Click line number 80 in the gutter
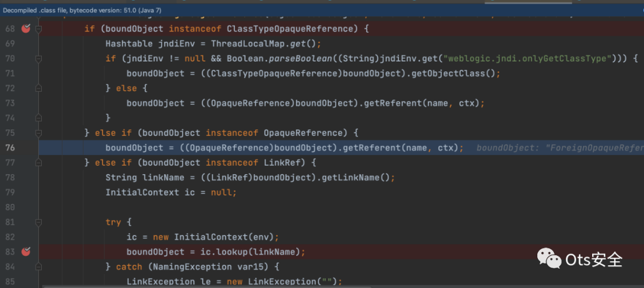Image resolution: width=644 pixels, height=288 pixels. pyautogui.click(x=10, y=207)
